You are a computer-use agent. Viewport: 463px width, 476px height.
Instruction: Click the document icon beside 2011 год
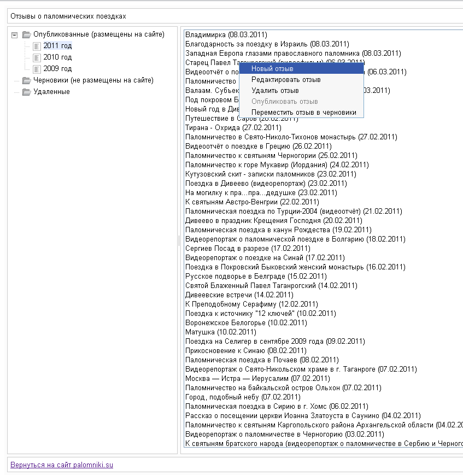pos(37,46)
